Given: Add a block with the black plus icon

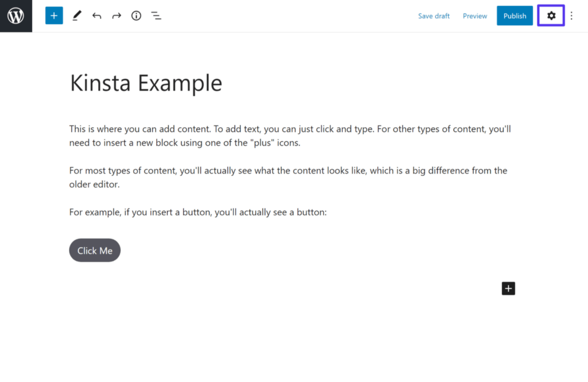Looking at the screenshot, I should pyautogui.click(x=508, y=288).
